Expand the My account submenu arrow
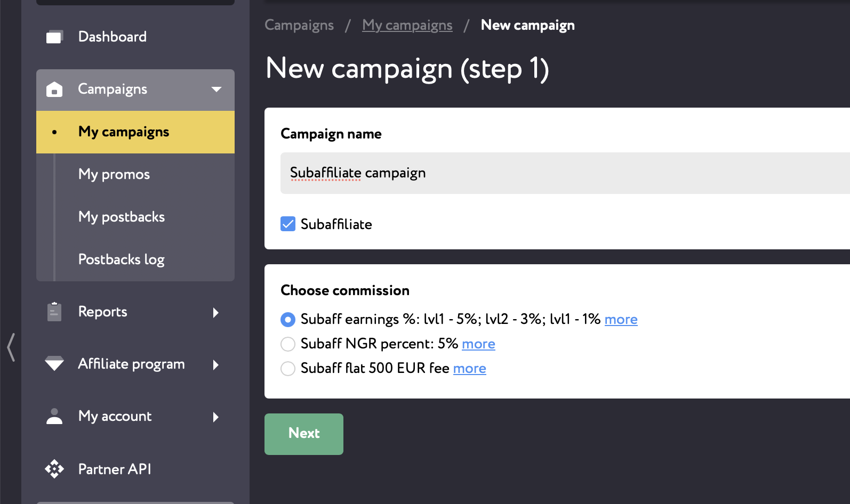 (216, 417)
